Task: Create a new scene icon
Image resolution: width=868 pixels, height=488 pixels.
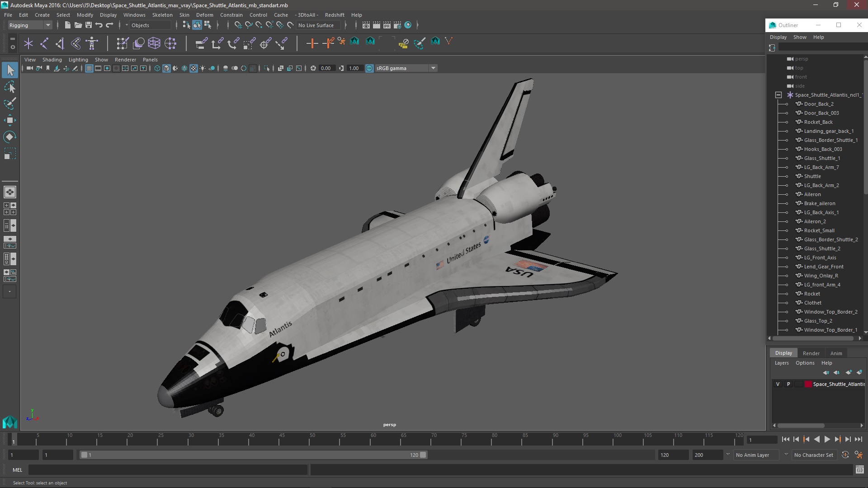Action: [67, 25]
